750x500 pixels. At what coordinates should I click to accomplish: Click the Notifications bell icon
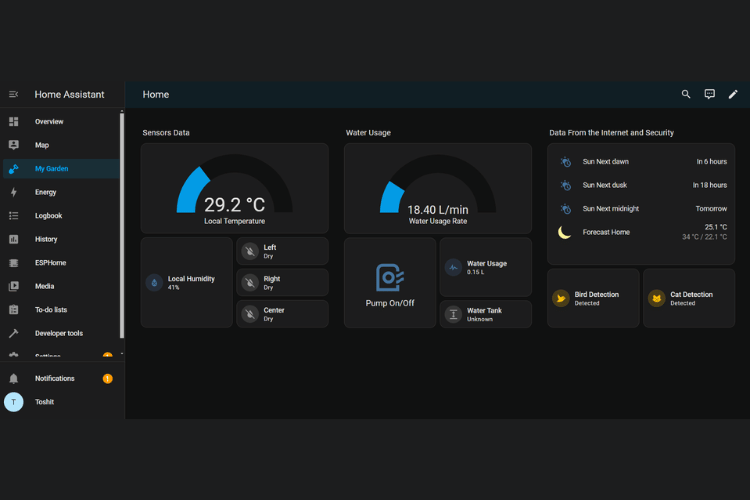(x=13, y=378)
